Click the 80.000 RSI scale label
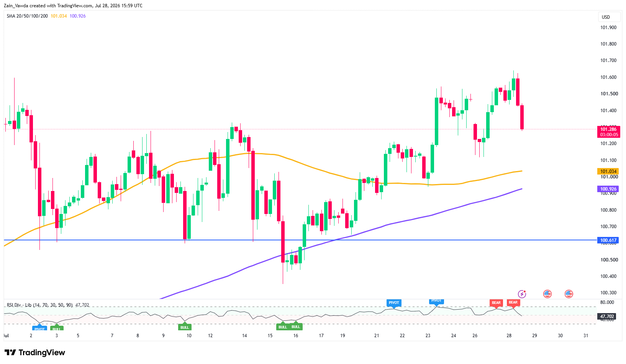Viewport: 626px width, 364px height. click(607, 302)
